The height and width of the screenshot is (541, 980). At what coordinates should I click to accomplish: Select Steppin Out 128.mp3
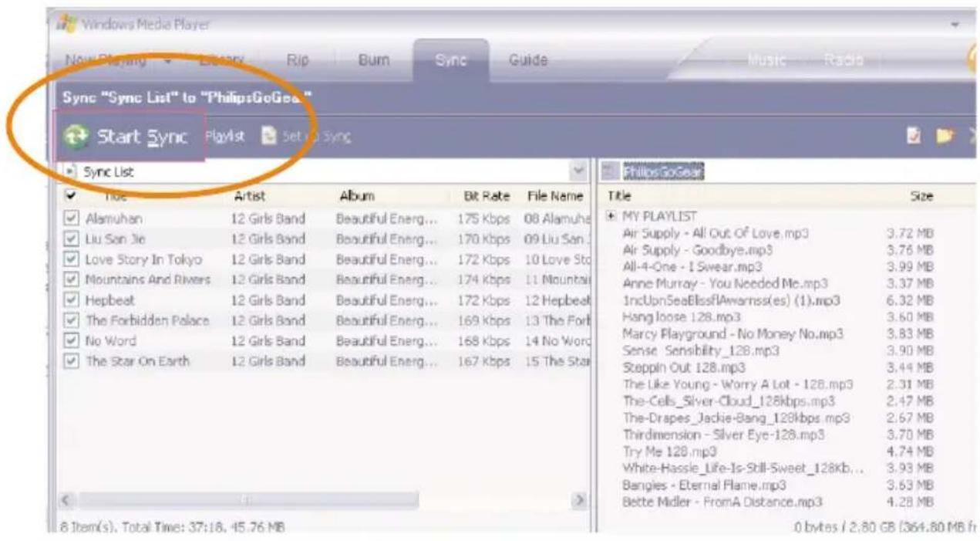click(684, 367)
